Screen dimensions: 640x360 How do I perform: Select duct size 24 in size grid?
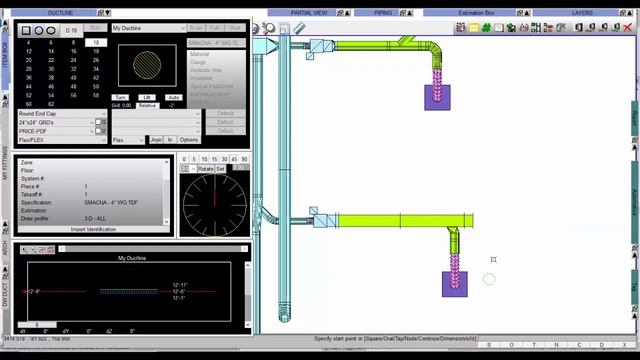[x=73, y=60]
